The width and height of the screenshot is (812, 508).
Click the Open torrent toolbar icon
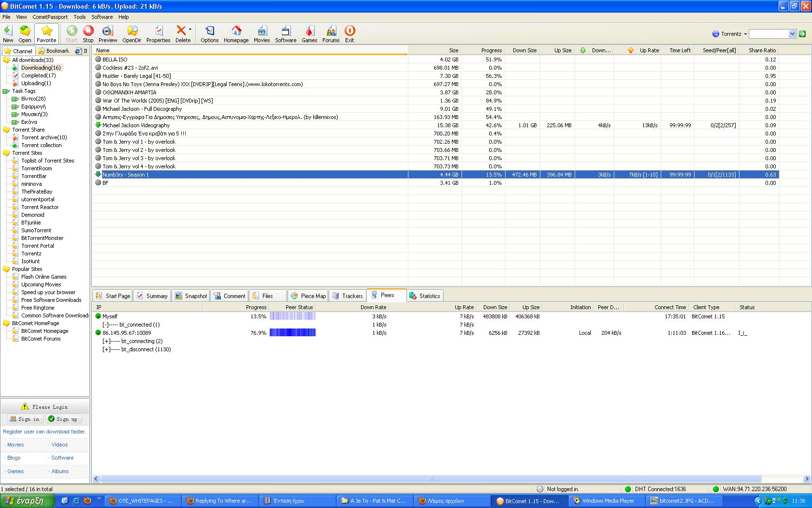pyautogui.click(x=25, y=34)
